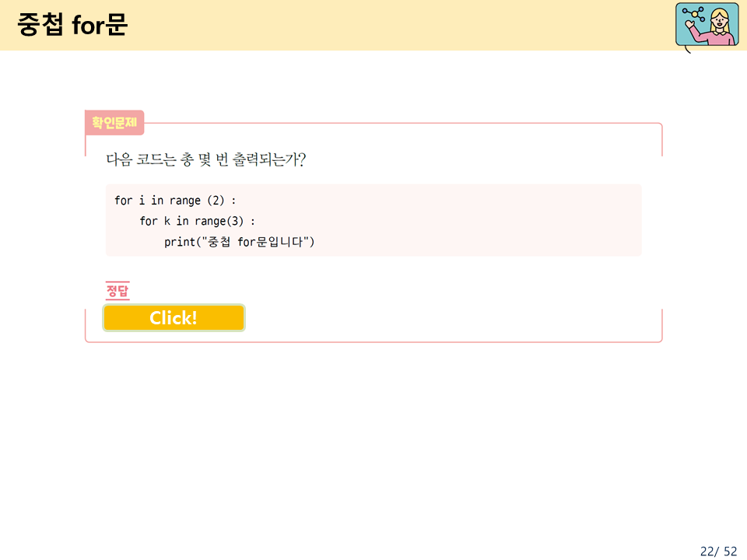This screenshot has width=747, height=560.
Task: Select the teacher avatar icon
Action: pos(707,24)
